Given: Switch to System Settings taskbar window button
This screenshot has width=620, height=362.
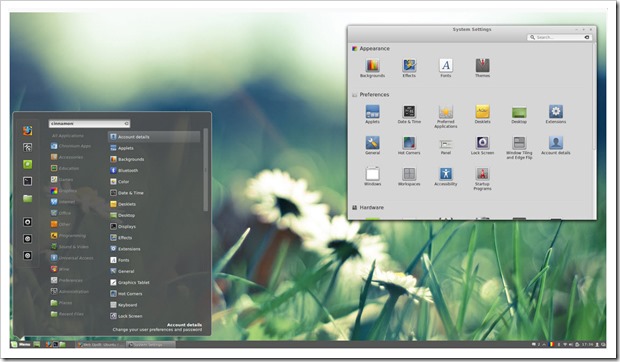Looking at the screenshot, I should pos(150,345).
